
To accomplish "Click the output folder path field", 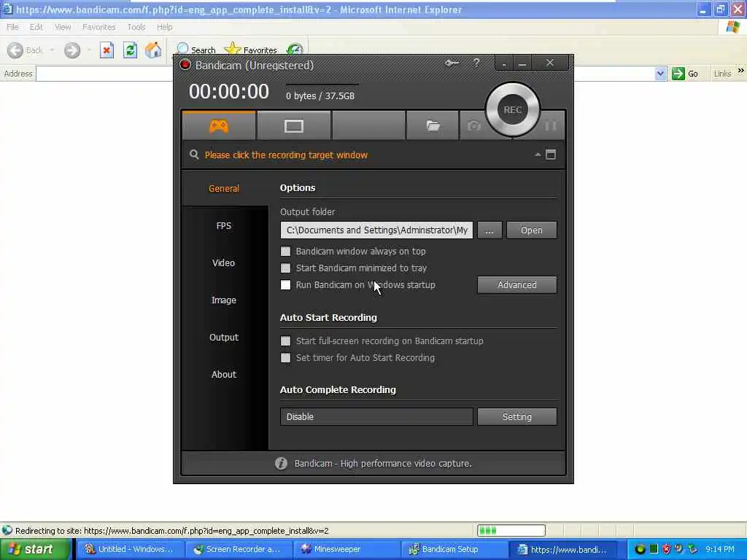I will click(376, 230).
